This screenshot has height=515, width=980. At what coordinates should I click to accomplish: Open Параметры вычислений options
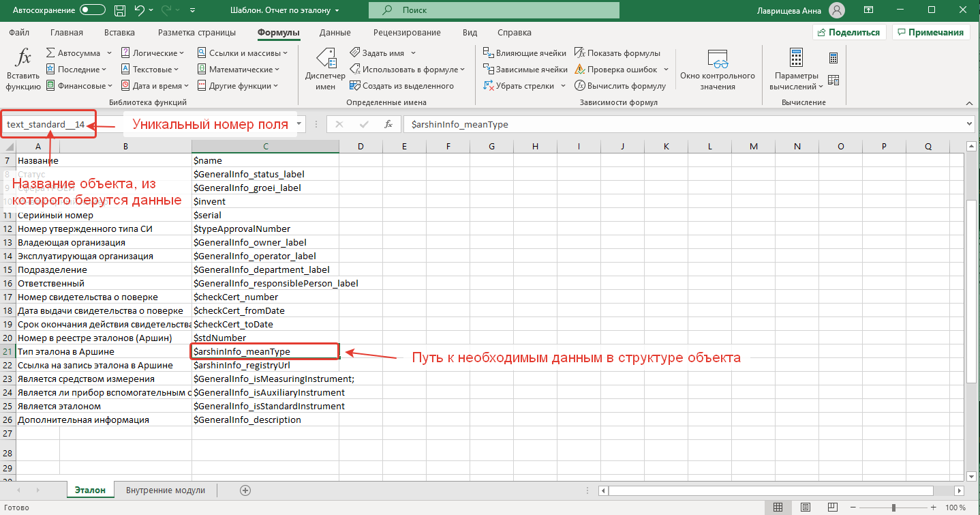796,70
